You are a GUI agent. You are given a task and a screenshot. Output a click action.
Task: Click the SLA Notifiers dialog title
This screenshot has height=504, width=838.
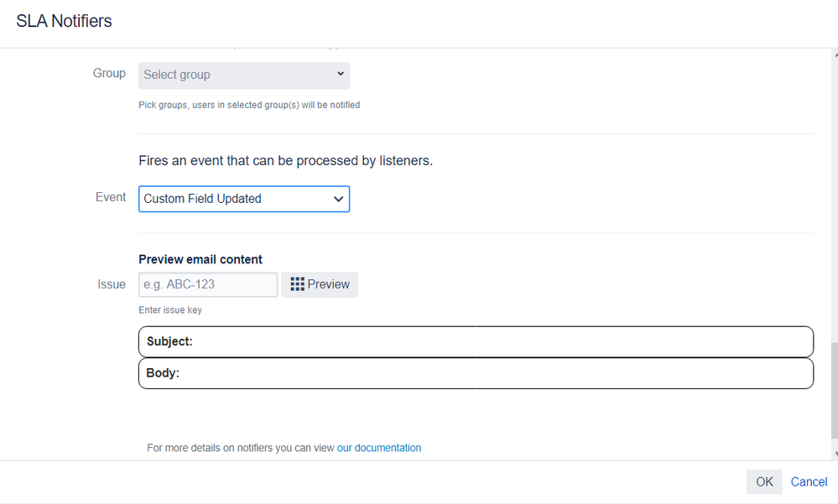(x=64, y=21)
